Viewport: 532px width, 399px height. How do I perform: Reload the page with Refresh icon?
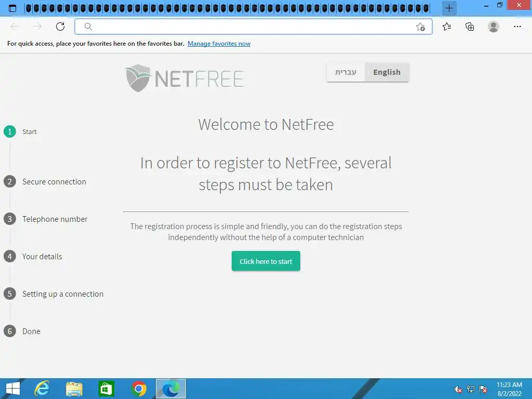60,26
